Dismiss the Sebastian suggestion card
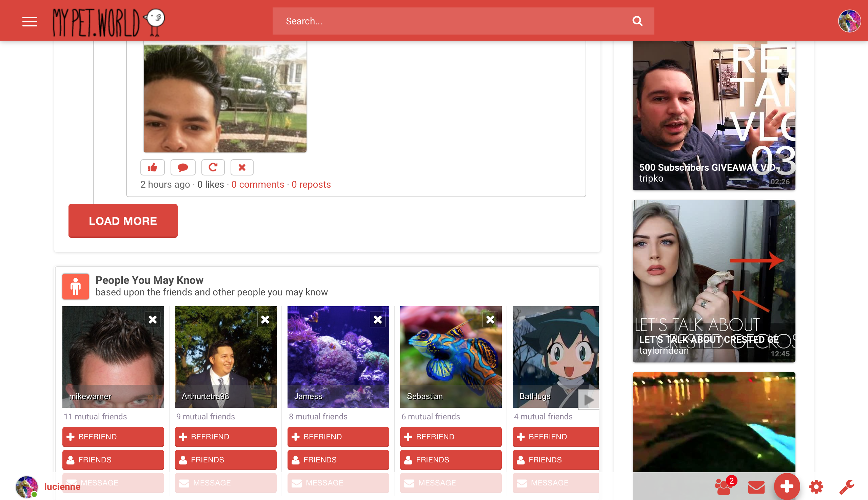Viewport: 868px width, 500px height. (490, 320)
